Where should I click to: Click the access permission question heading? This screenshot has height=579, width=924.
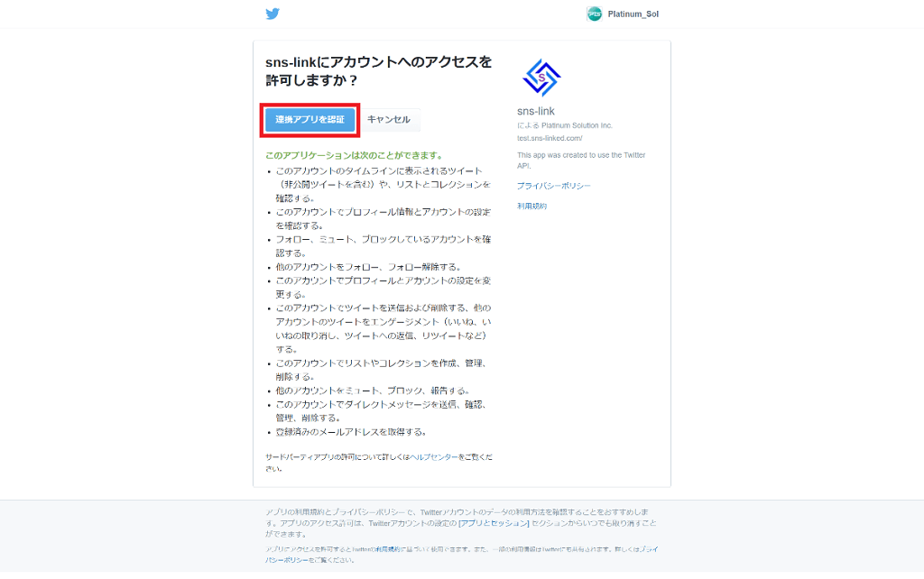coord(378,71)
